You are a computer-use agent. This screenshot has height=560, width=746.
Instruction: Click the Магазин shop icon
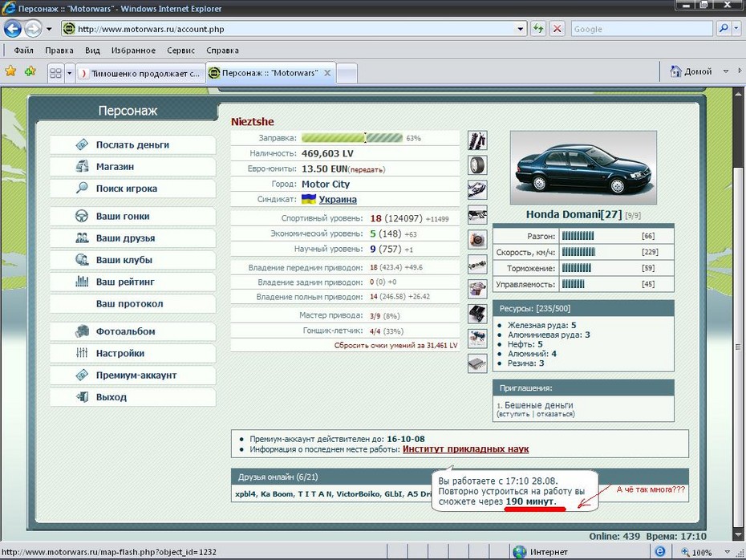pyautogui.click(x=82, y=166)
